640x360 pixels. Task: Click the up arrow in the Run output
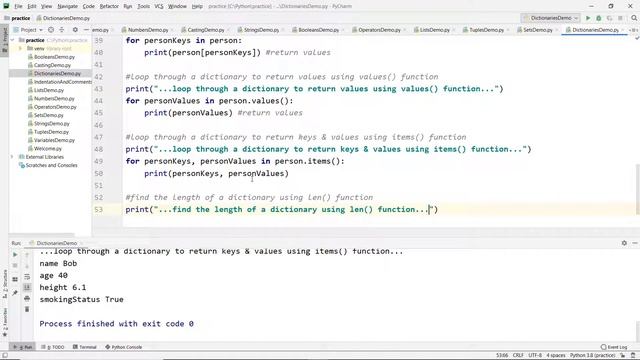(x=27, y=255)
